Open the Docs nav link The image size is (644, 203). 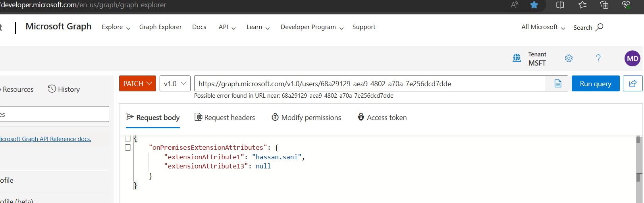pyautogui.click(x=199, y=27)
